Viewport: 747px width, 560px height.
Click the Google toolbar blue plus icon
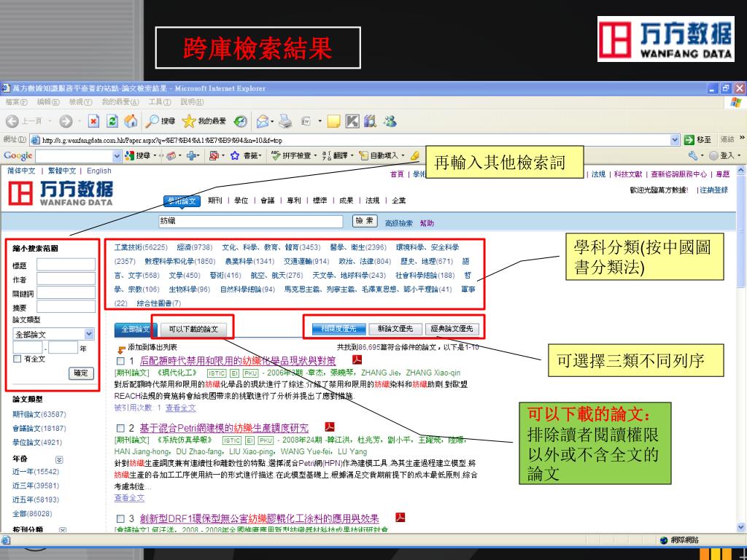(192, 156)
